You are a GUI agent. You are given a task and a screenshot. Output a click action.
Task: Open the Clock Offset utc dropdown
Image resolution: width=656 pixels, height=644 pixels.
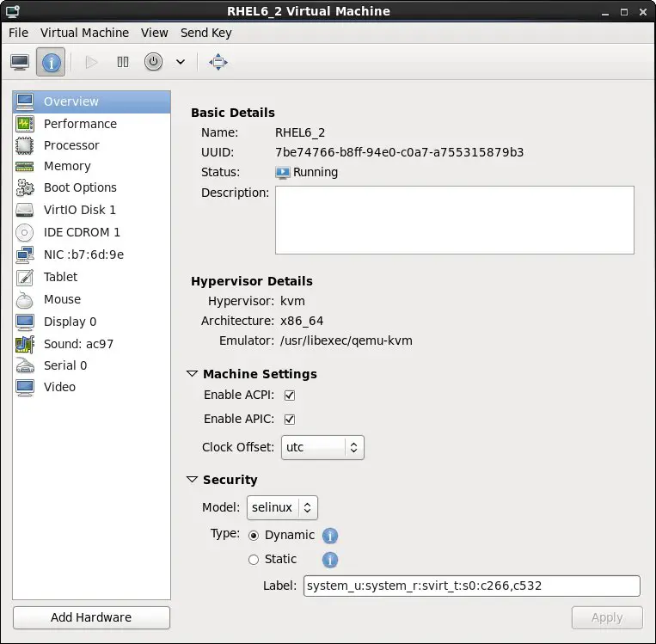(x=322, y=447)
